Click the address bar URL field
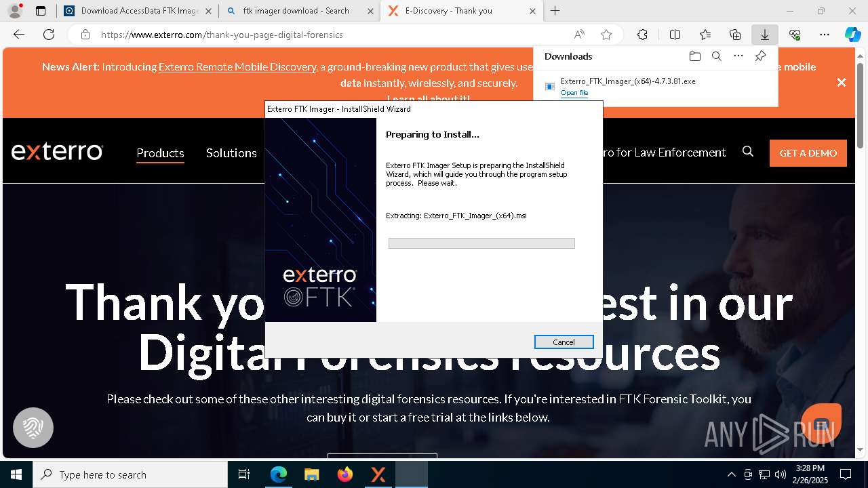The height and width of the screenshot is (488, 868). pyautogui.click(x=332, y=35)
